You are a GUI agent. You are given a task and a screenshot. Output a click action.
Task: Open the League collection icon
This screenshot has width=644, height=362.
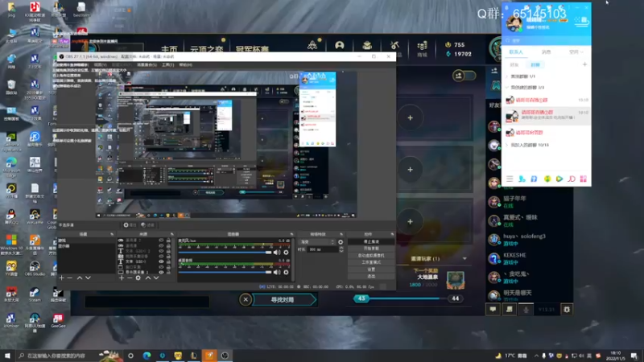pos(367,45)
